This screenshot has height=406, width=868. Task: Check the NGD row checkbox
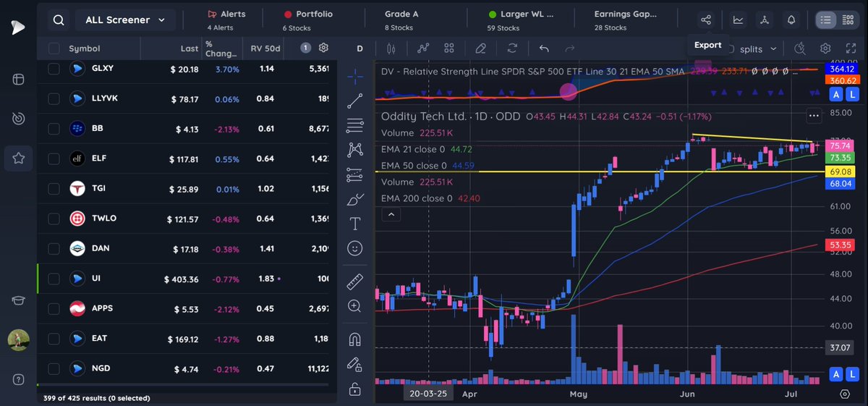(54, 368)
